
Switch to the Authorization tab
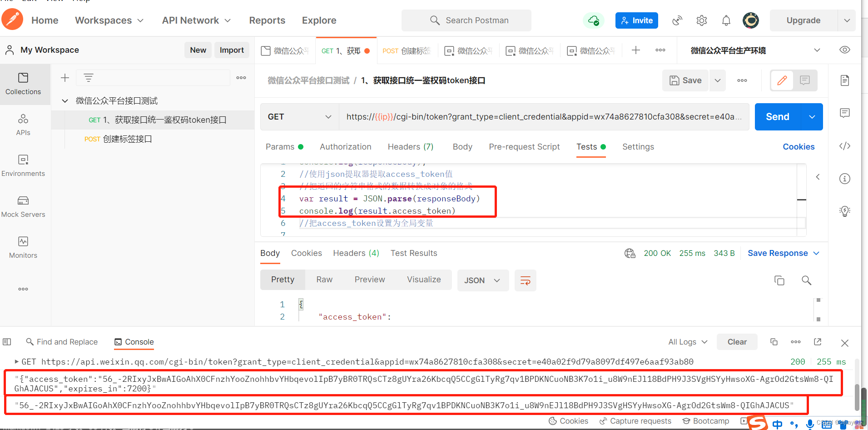346,147
